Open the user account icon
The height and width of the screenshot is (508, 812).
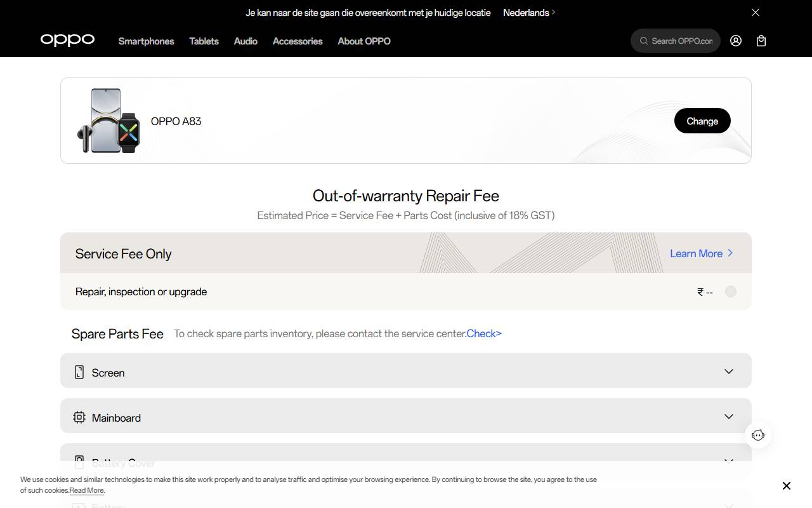coord(736,41)
